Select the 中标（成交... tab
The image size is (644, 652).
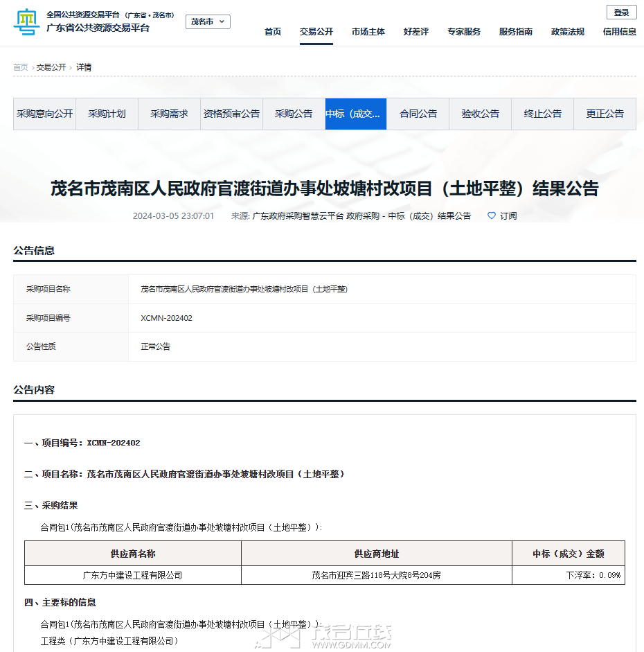tap(356, 114)
